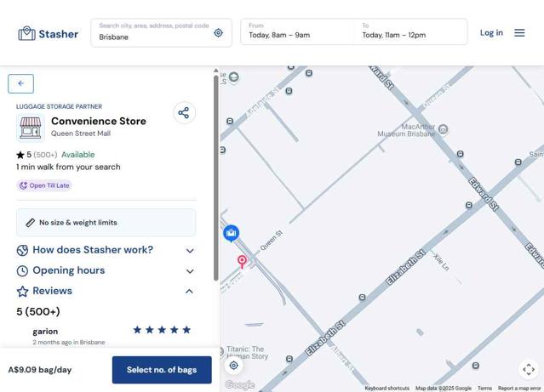Open the Log in link
The height and width of the screenshot is (392, 544).
(491, 33)
